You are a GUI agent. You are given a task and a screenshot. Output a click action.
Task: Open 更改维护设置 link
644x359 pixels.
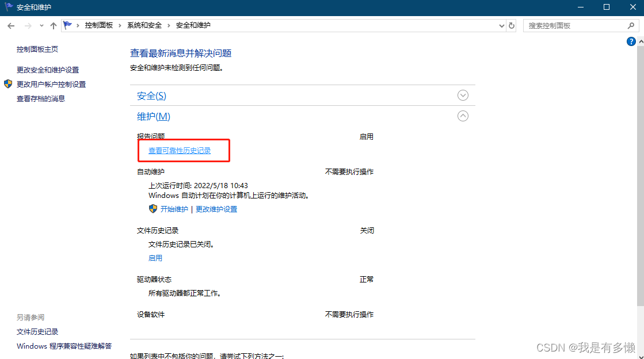[216, 209]
